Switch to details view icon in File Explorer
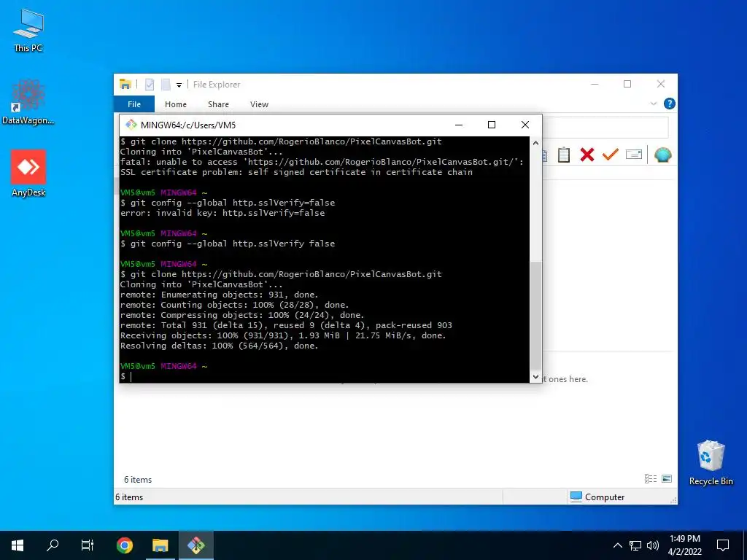The image size is (747, 560). [x=650, y=478]
